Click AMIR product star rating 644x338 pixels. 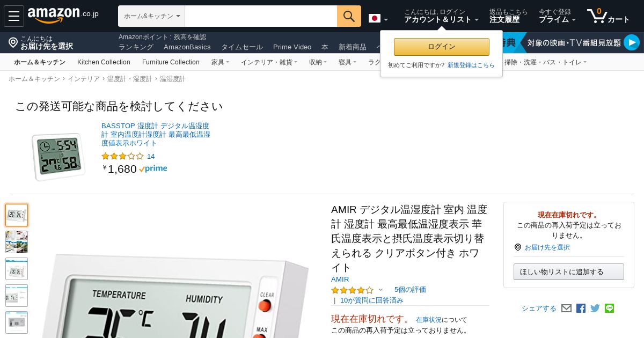(x=352, y=290)
